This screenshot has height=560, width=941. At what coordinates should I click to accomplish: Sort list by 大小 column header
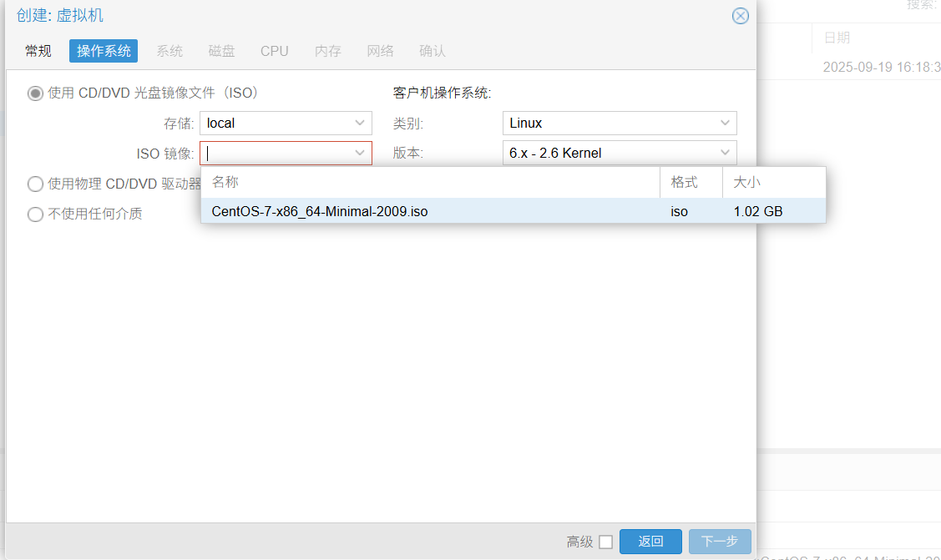pos(773,182)
